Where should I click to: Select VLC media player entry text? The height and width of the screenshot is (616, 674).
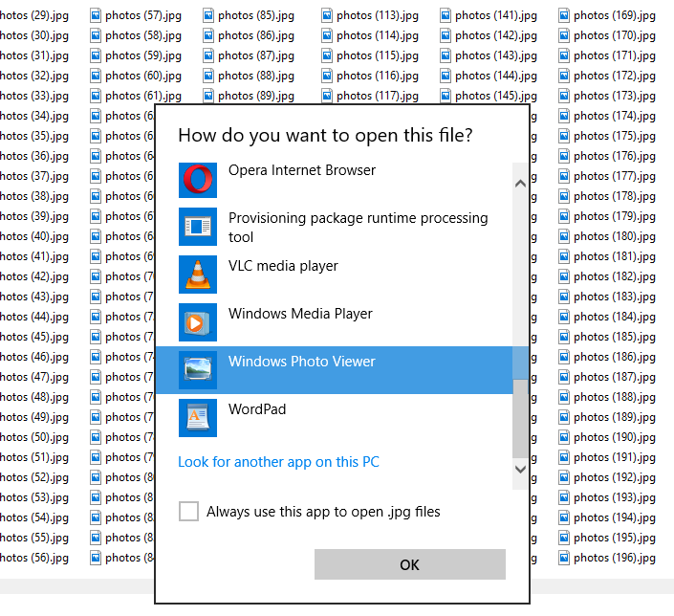click(283, 266)
